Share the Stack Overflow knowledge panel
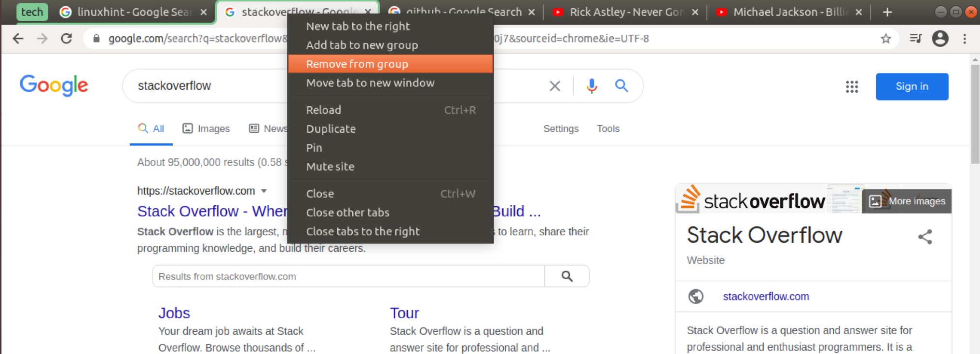Screen dimensions: 980x354 pyautogui.click(x=925, y=237)
